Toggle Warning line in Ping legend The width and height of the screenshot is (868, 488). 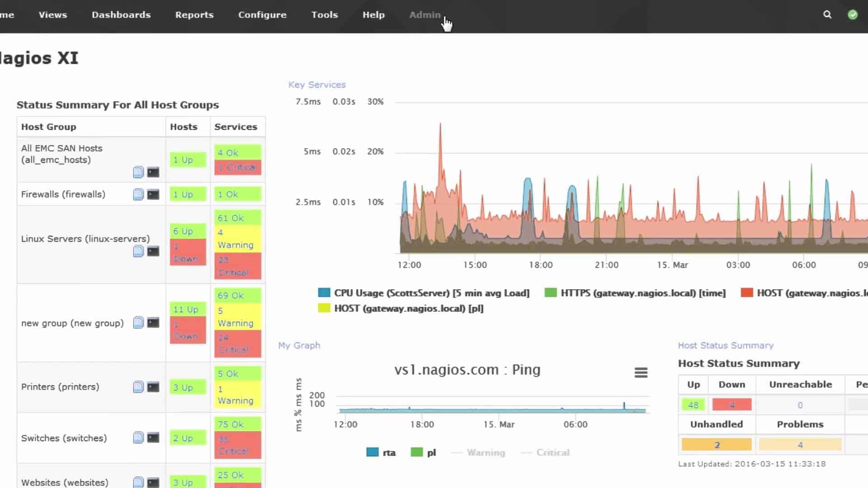tap(478, 452)
